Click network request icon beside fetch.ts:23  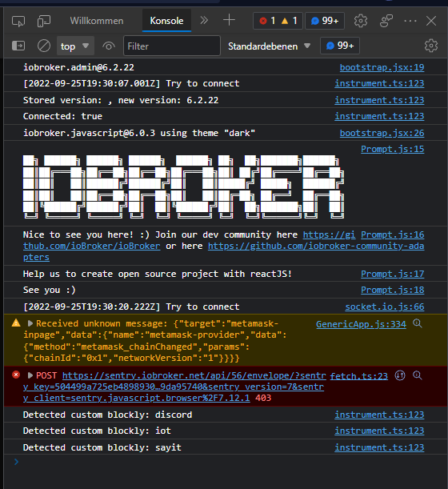[400, 375]
